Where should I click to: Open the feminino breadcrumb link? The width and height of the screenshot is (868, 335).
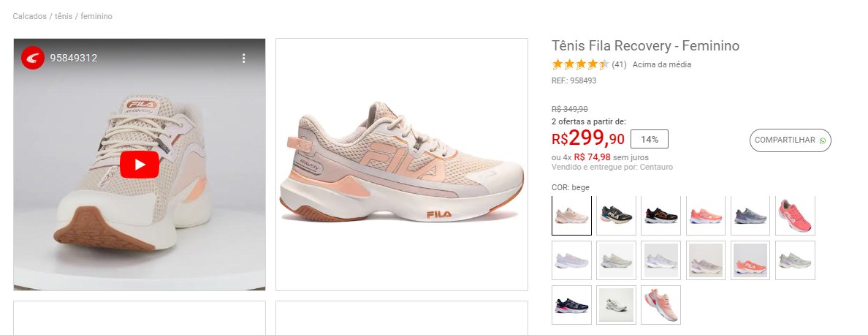[x=96, y=17]
